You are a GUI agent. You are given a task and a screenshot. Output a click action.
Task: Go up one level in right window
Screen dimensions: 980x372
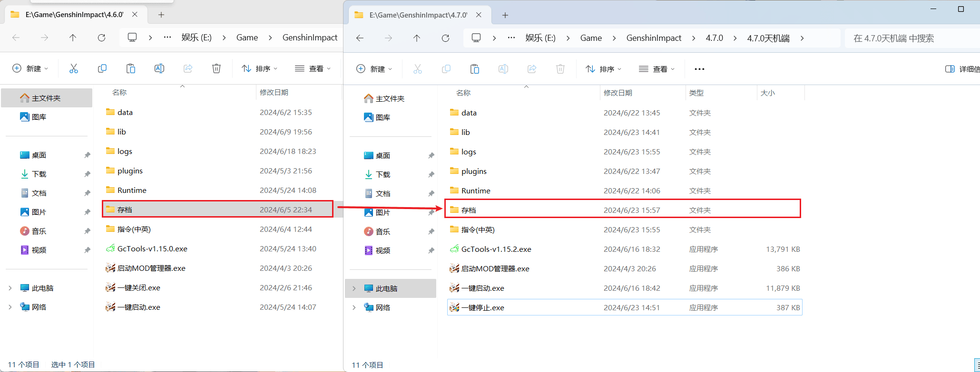tap(417, 38)
